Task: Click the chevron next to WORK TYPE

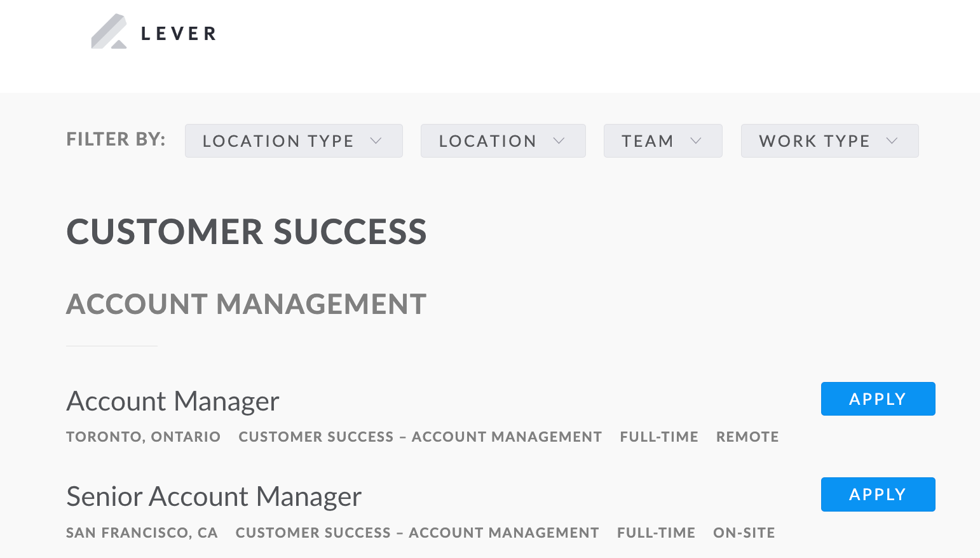Action: 894,140
